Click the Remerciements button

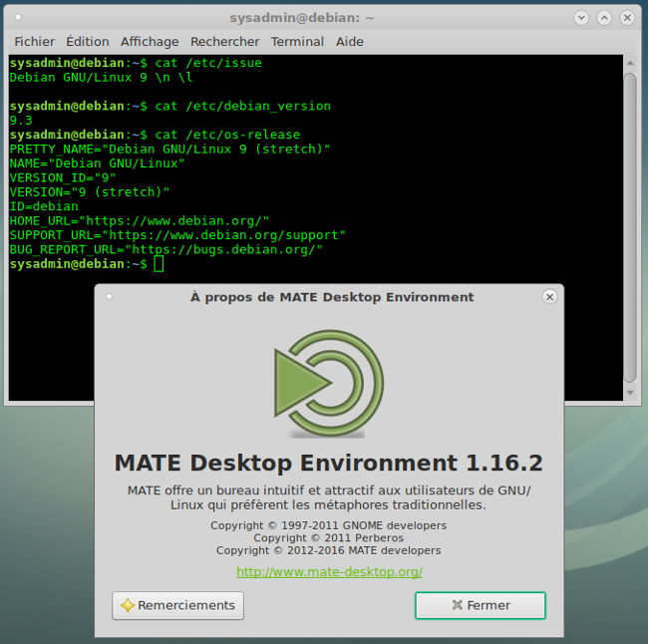click(177, 605)
